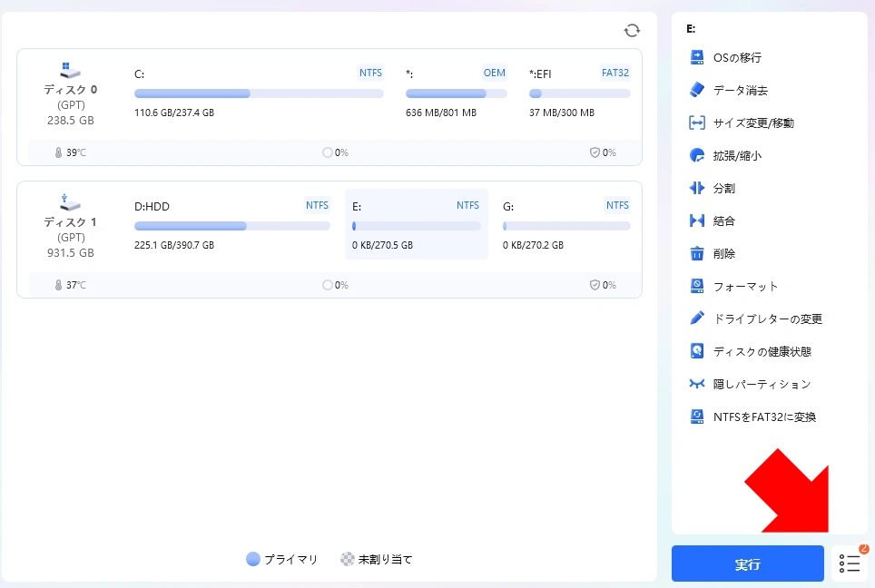Click the G: partition NTFS tag
Image resolution: width=875 pixels, height=588 pixels.
click(x=617, y=205)
